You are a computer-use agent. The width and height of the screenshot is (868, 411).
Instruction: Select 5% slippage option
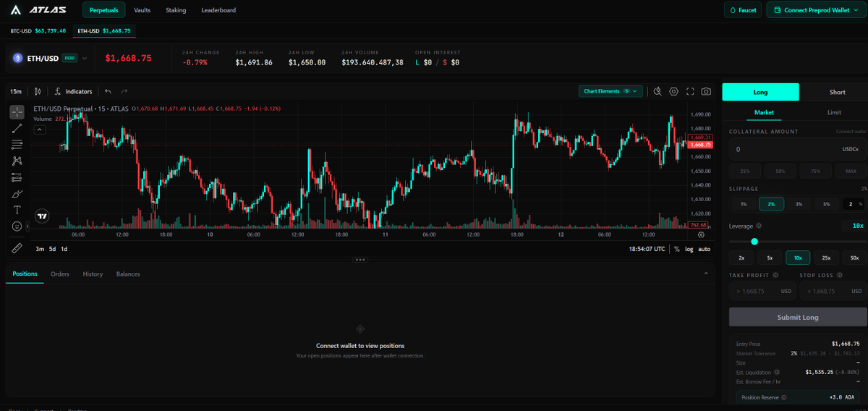point(826,204)
